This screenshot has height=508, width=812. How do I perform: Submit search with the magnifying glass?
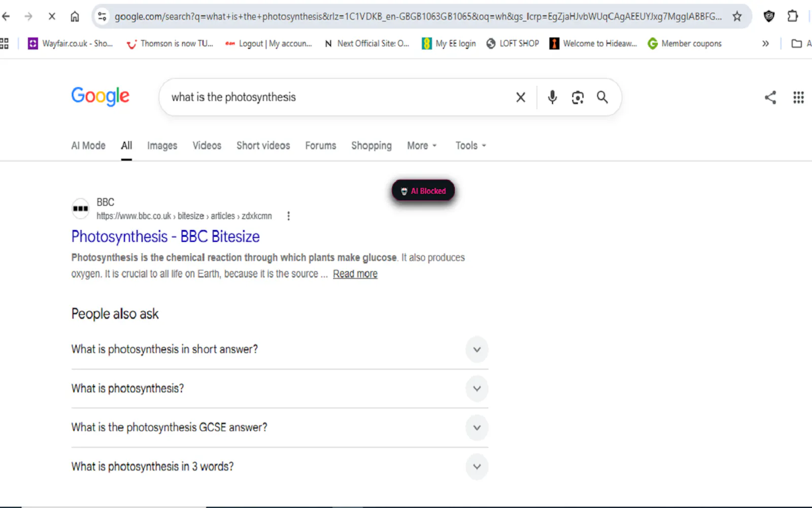(x=602, y=97)
